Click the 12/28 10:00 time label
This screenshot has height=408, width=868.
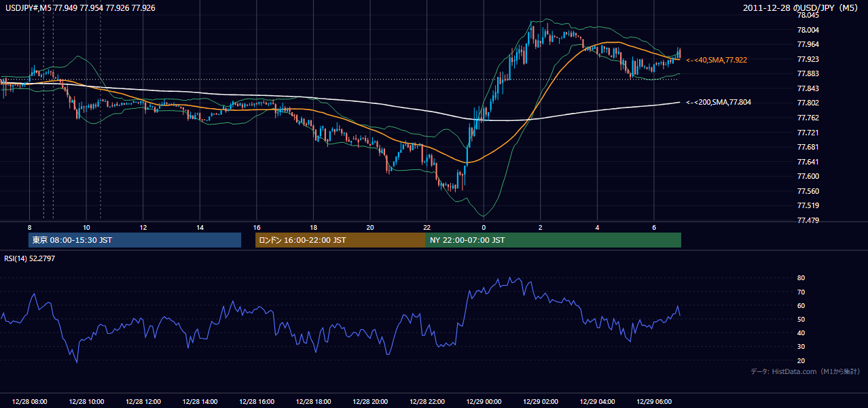pyautogui.click(x=87, y=402)
